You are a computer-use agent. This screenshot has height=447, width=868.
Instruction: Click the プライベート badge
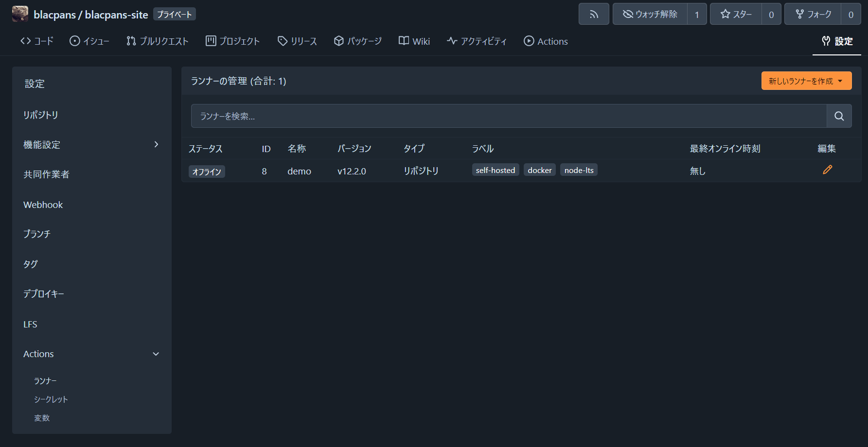(x=174, y=14)
